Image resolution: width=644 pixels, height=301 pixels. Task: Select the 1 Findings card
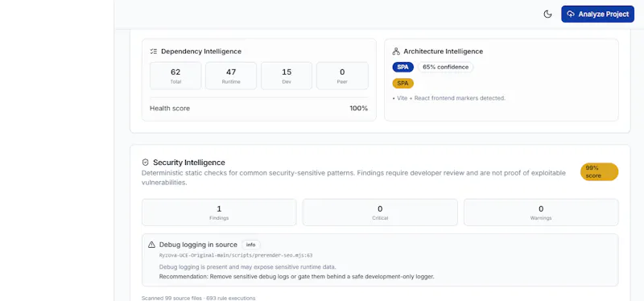coord(219,212)
